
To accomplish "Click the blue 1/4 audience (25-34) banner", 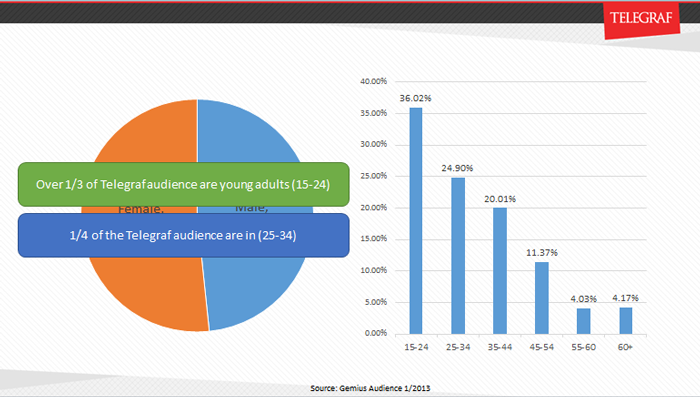I will point(183,235).
